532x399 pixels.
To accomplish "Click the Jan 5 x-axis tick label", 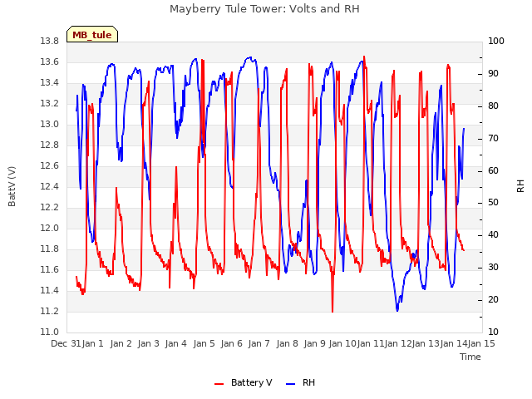I will (x=204, y=343).
